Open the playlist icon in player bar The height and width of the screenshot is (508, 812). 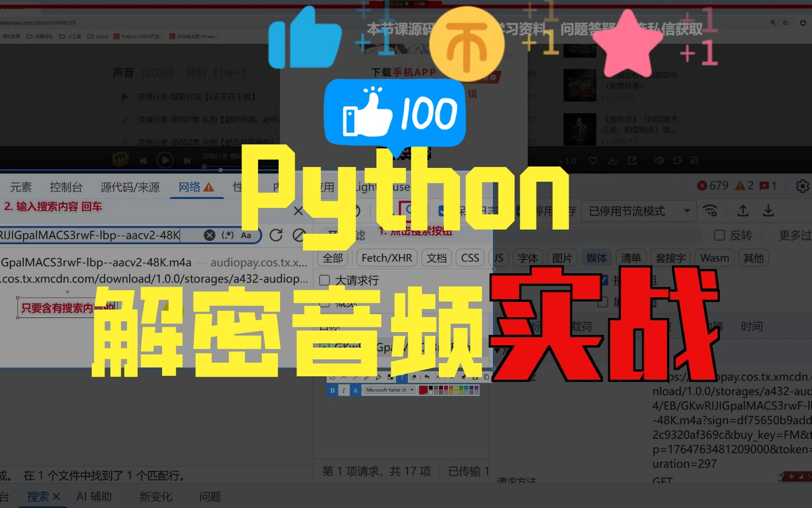pos(695,161)
